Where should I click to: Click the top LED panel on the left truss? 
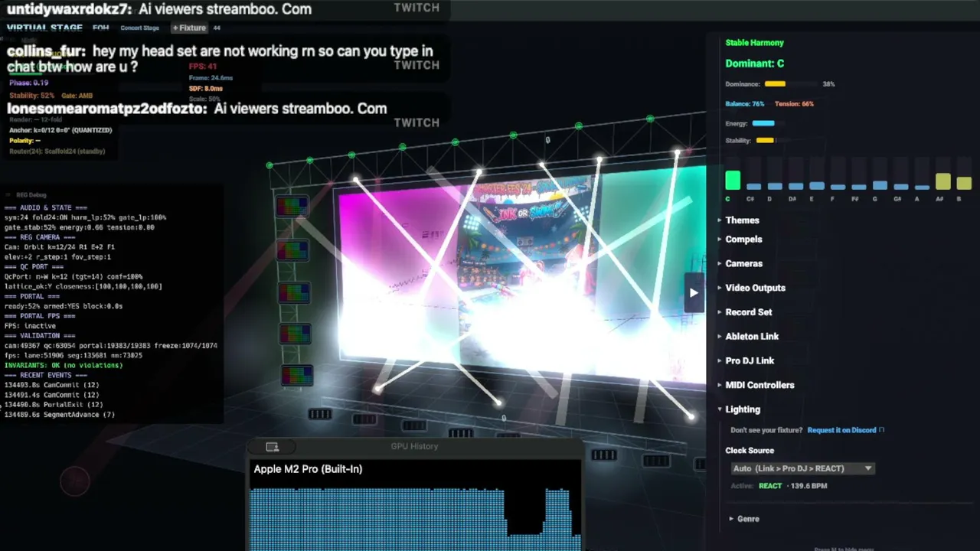(x=292, y=206)
